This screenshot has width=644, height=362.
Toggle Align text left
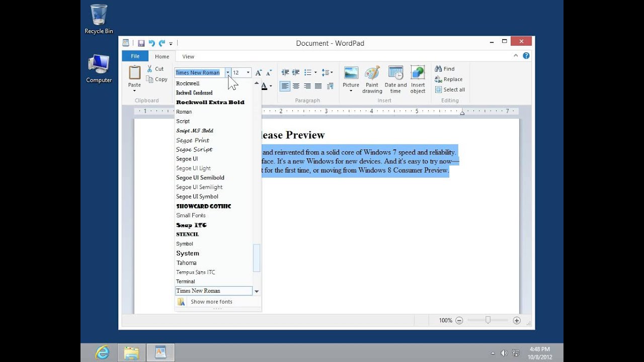(x=285, y=86)
